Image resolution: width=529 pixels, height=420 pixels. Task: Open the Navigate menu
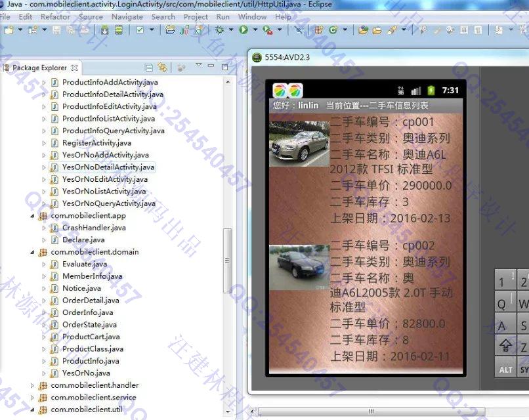point(127,16)
